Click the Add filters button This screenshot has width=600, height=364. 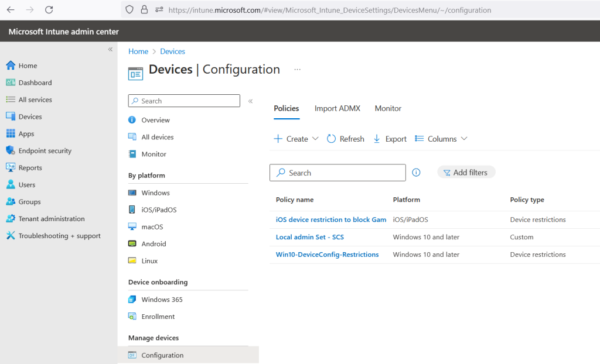pyautogui.click(x=466, y=173)
